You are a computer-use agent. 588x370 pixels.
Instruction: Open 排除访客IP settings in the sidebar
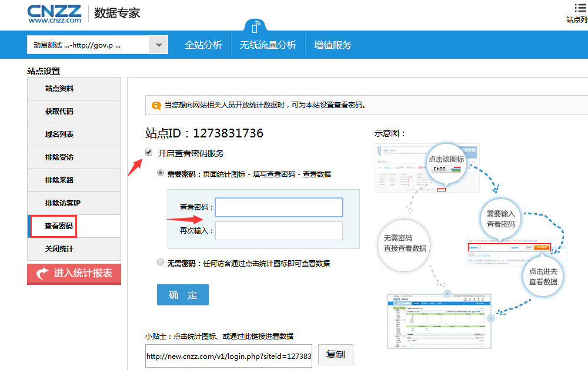coord(62,203)
